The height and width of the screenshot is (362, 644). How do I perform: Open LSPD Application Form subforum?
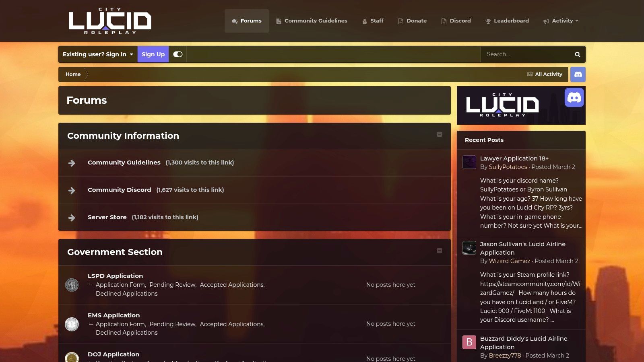(x=120, y=285)
